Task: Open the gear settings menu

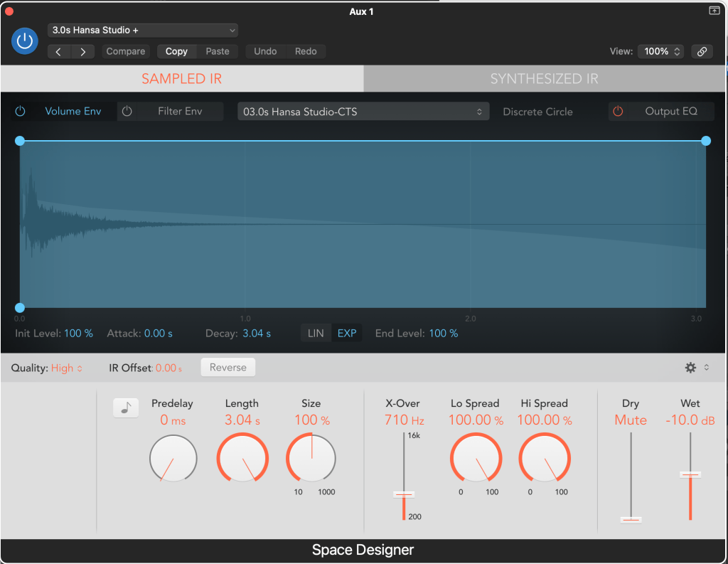Action: [x=690, y=368]
